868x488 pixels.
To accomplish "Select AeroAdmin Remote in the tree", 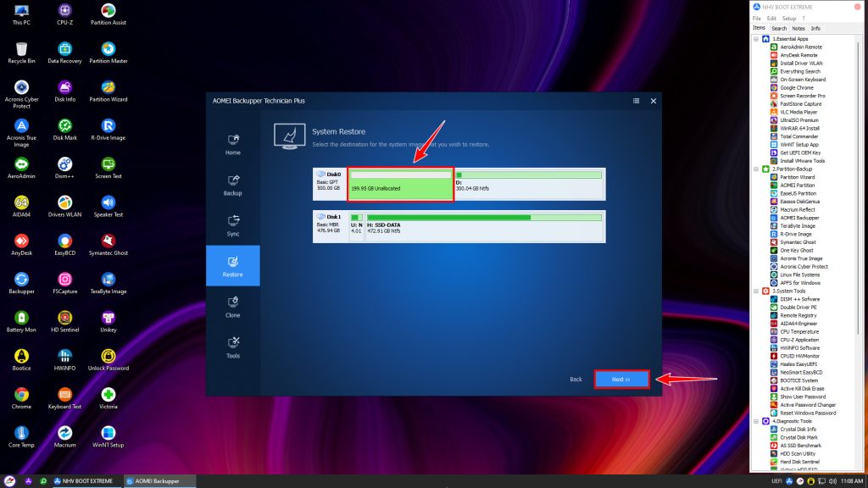I will pyautogui.click(x=800, y=47).
